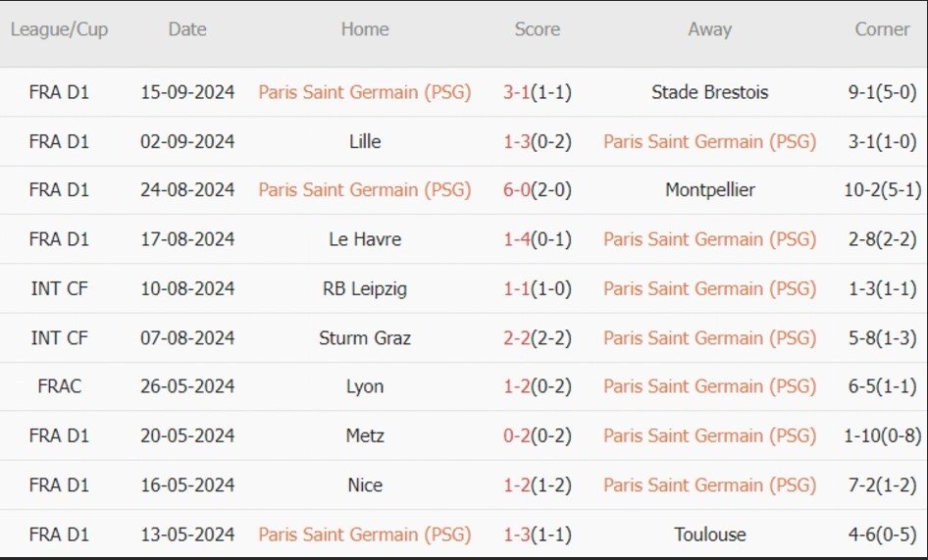Open Stade Brestois team link
The image size is (928, 560).
click(709, 92)
